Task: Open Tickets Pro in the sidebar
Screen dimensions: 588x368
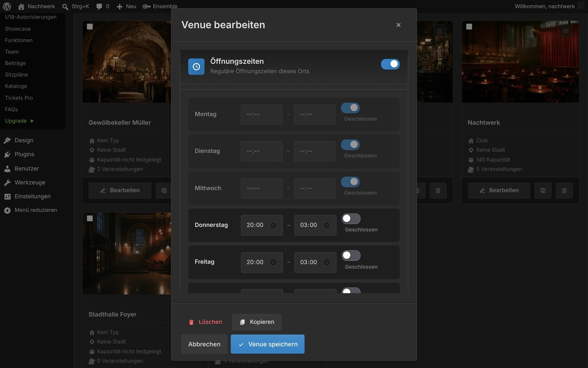Action: coord(19,98)
